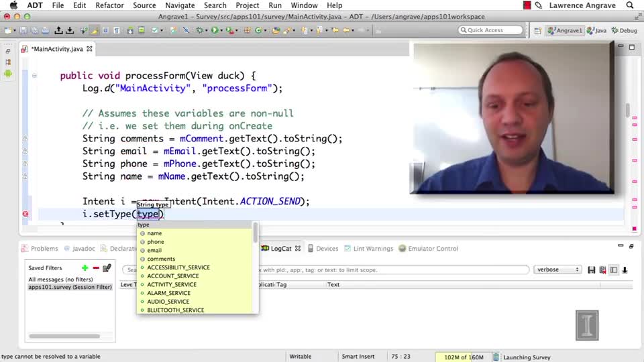Open the Run dropdown arrow

[221, 31]
